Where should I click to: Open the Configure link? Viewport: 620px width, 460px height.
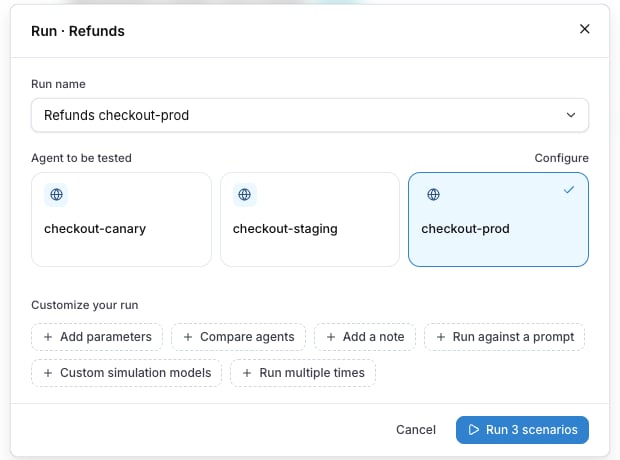561,158
